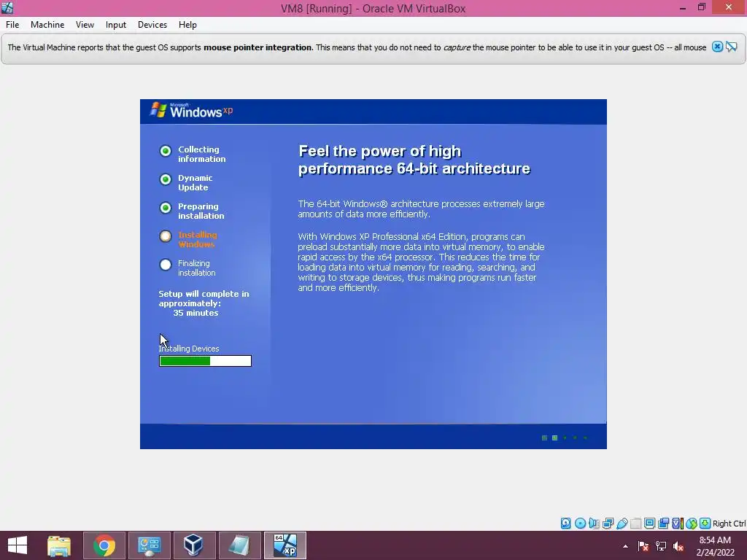The image size is (747, 560).
Task: Dismiss the mouse pointer integration notification
Action: (x=717, y=47)
